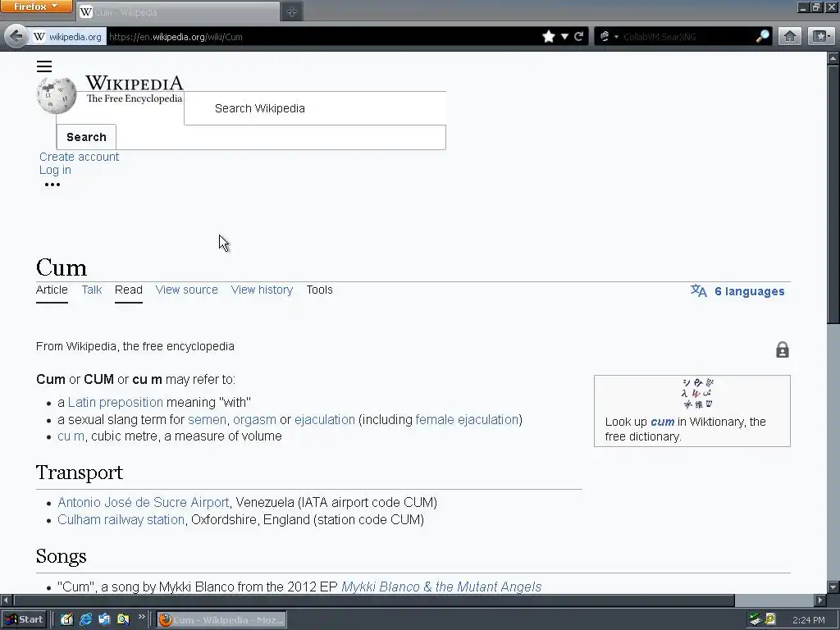
Task: Click the Wiktionary logo image
Action: (x=697, y=394)
